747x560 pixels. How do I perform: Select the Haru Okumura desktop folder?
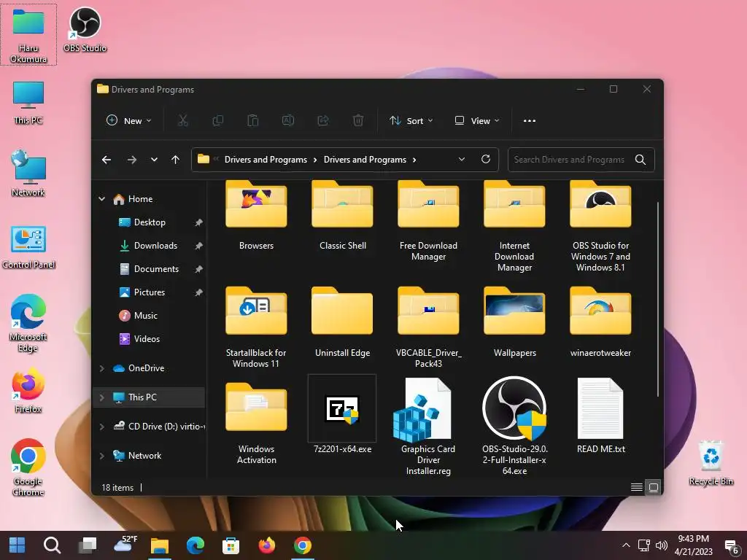click(28, 34)
